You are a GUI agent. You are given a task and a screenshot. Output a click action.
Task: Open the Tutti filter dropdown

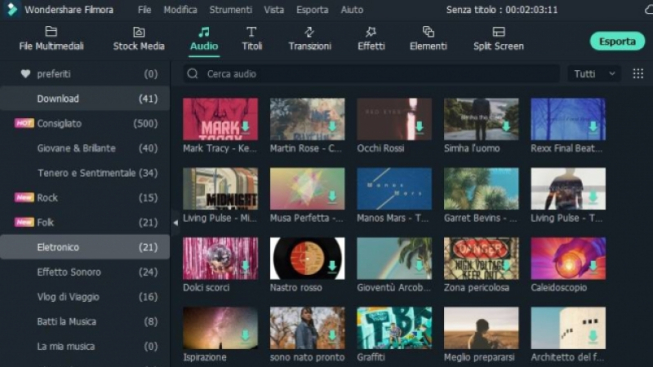pos(594,74)
